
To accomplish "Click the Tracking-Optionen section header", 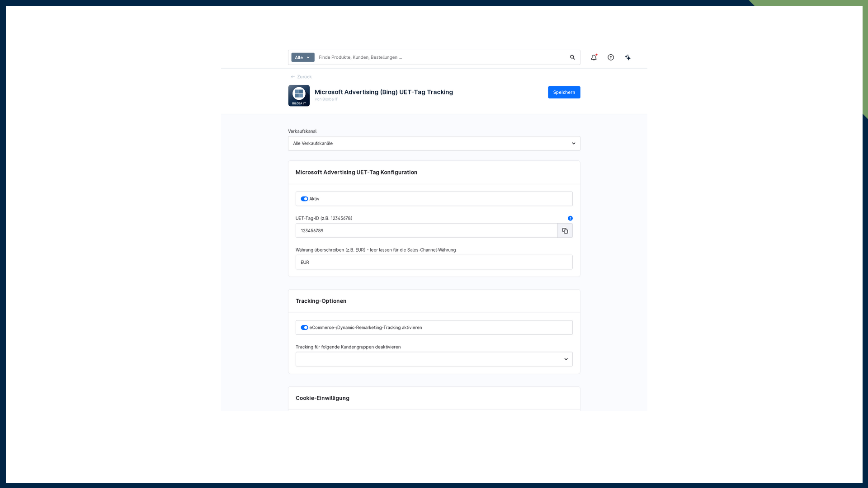I will point(321,301).
